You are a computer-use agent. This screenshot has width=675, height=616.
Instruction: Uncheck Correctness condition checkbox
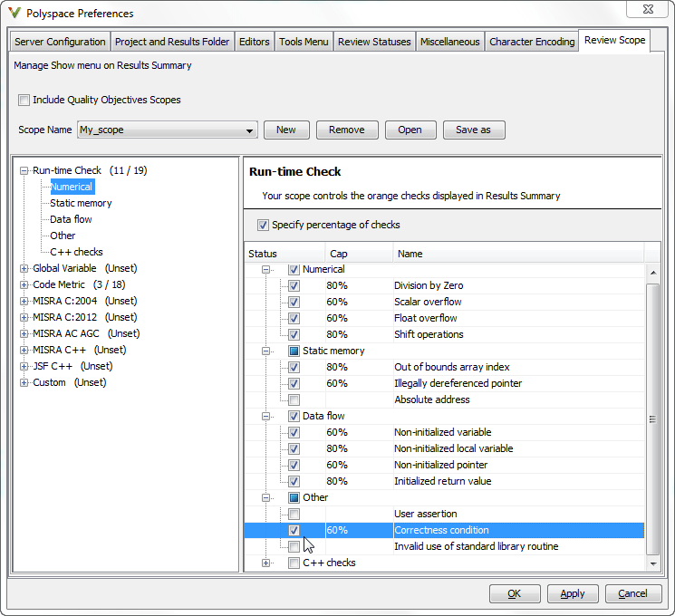[294, 530]
